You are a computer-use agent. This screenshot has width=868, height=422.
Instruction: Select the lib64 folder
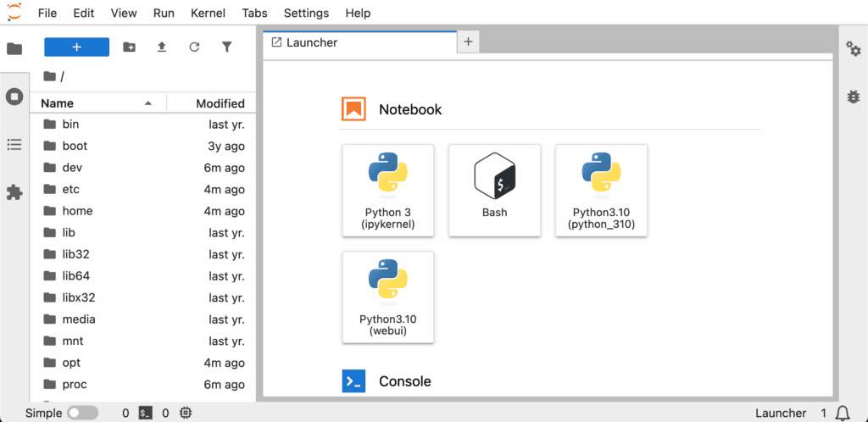click(142, 276)
